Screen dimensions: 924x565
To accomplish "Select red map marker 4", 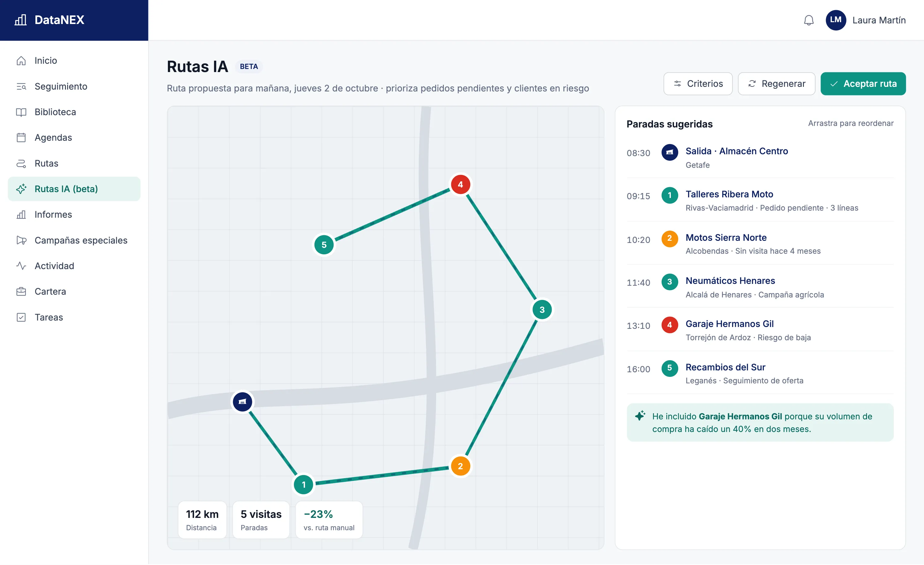I will click(x=460, y=184).
